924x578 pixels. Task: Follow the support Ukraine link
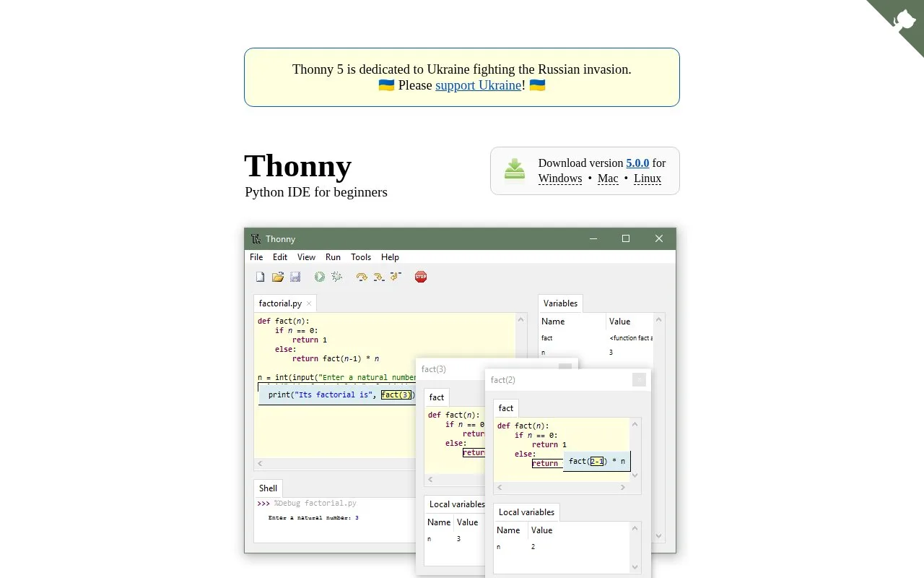[478, 85]
